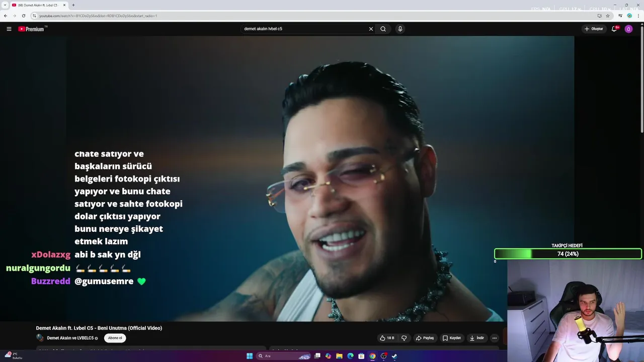
Task: Download video with İndir button
Action: pyautogui.click(x=476, y=338)
